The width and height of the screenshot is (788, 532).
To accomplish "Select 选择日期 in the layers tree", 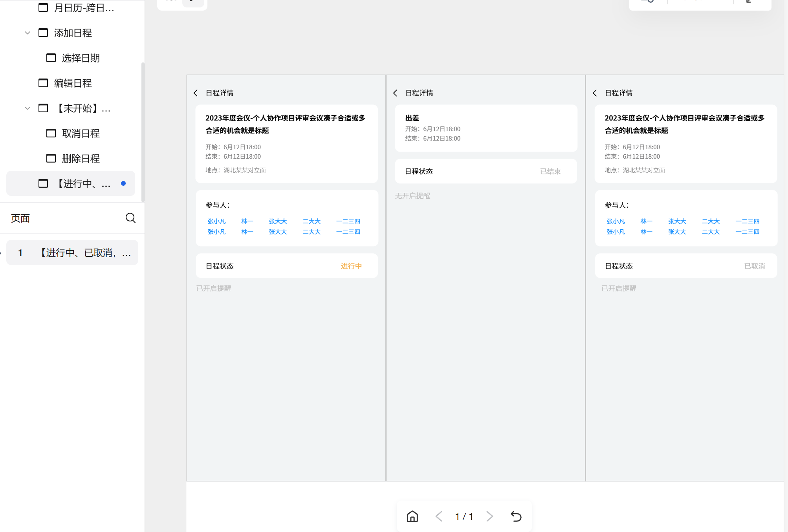I will [80, 58].
